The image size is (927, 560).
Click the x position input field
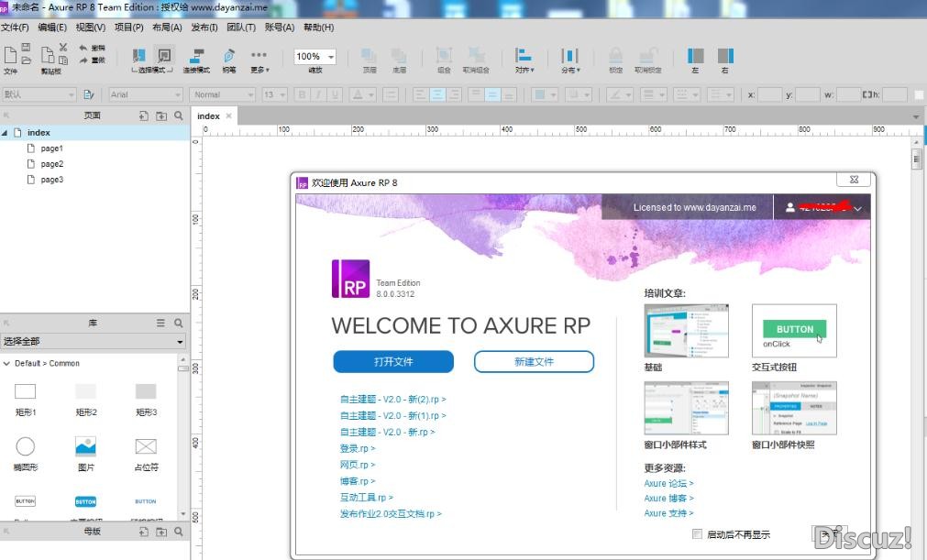pyautogui.click(x=769, y=94)
